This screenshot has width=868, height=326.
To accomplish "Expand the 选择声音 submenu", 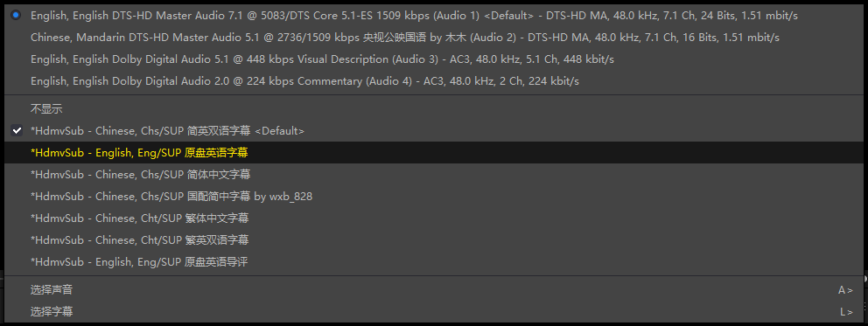I will click(433, 290).
